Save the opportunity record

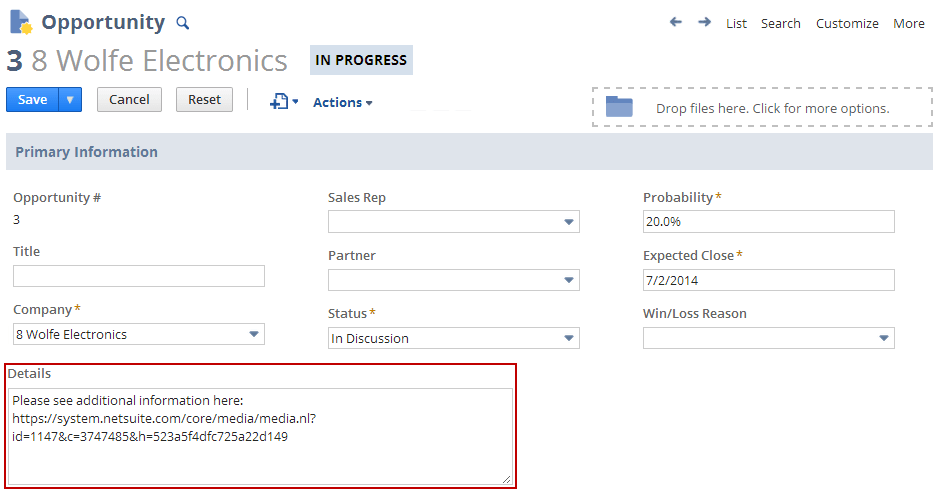coord(32,99)
